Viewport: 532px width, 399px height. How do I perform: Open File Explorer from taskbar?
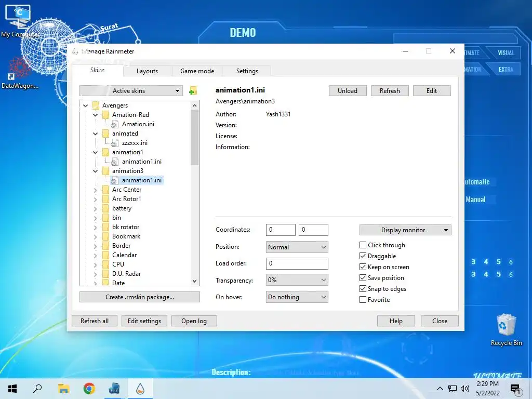63,389
